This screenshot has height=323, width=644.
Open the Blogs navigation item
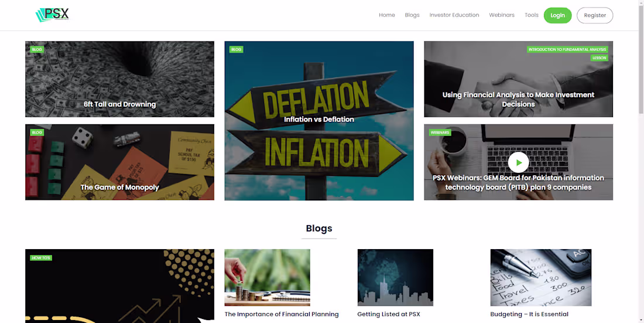click(x=412, y=15)
